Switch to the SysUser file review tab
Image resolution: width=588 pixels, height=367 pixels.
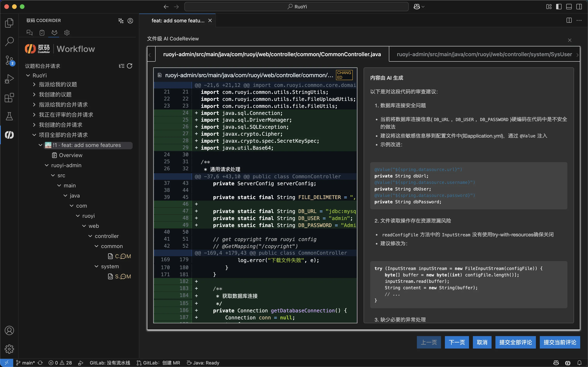(x=484, y=54)
